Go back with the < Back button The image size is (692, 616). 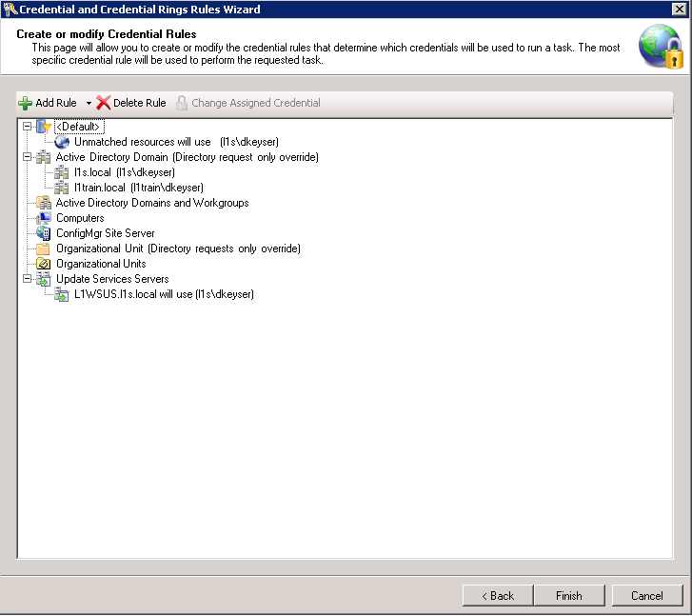[498, 596]
